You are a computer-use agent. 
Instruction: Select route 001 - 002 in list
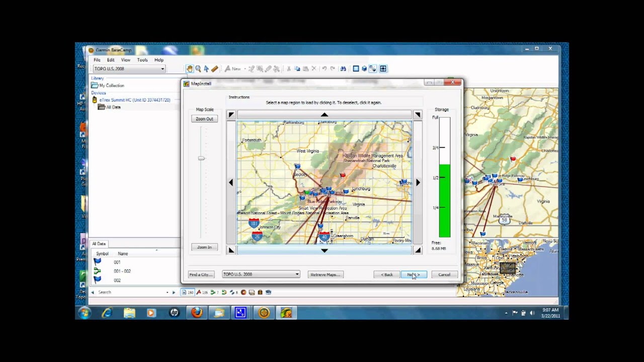(x=122, y=271)
